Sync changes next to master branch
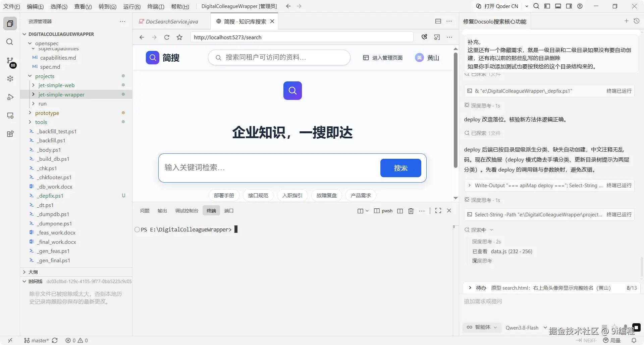 (55, 340)
